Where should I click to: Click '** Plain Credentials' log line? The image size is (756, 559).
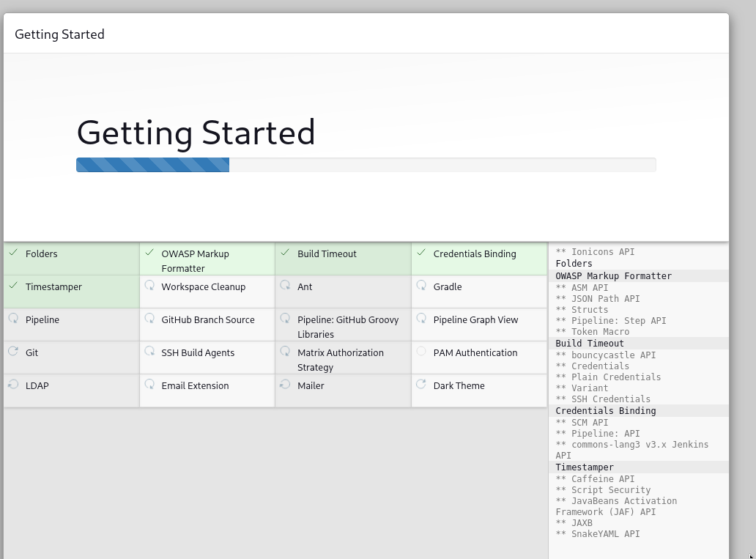point(609,377)
